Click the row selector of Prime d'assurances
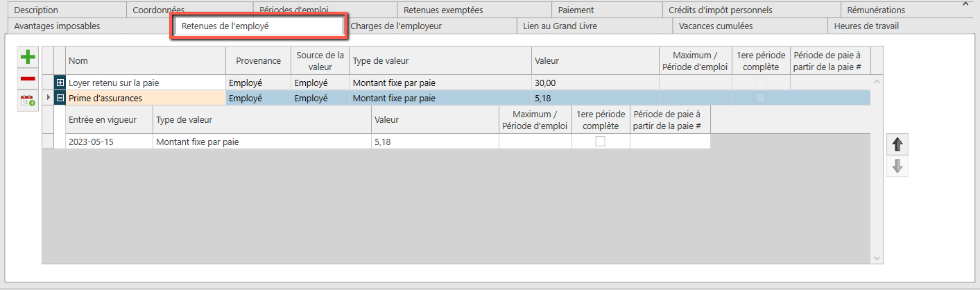The image size is (980, 290). click(48, 98)
